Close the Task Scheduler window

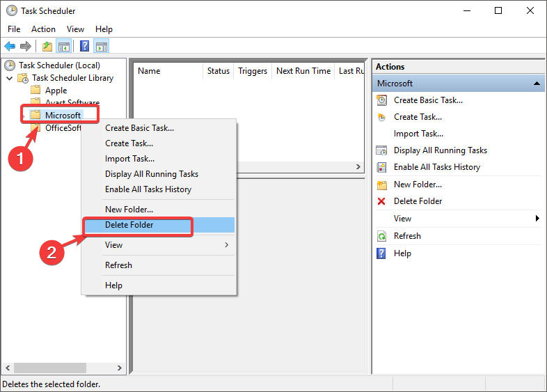pyautogui.click(x=530, y=11)
